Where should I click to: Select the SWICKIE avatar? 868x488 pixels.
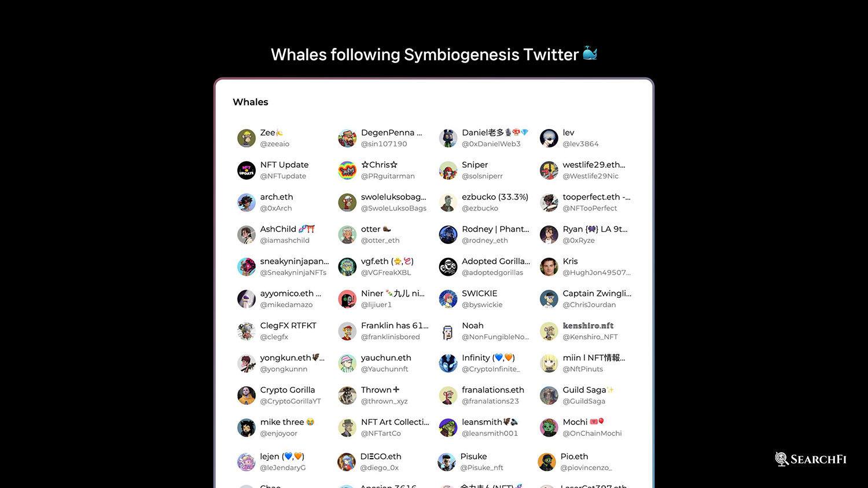[x=448, y=299]
